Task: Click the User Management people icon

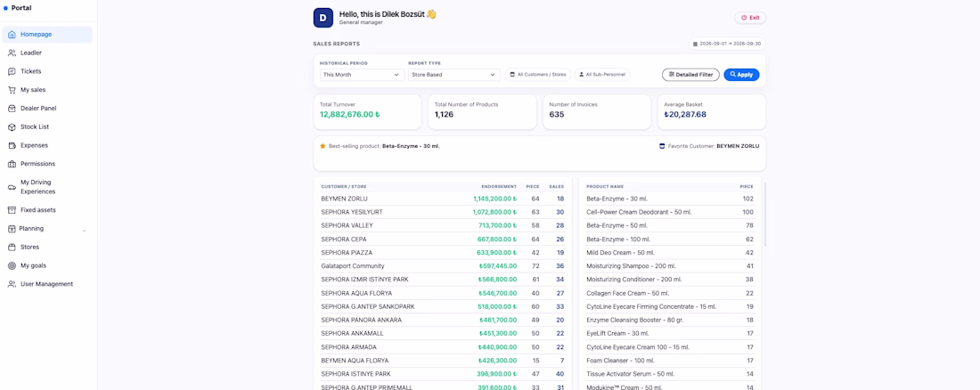Action: [x=12, y=284]
